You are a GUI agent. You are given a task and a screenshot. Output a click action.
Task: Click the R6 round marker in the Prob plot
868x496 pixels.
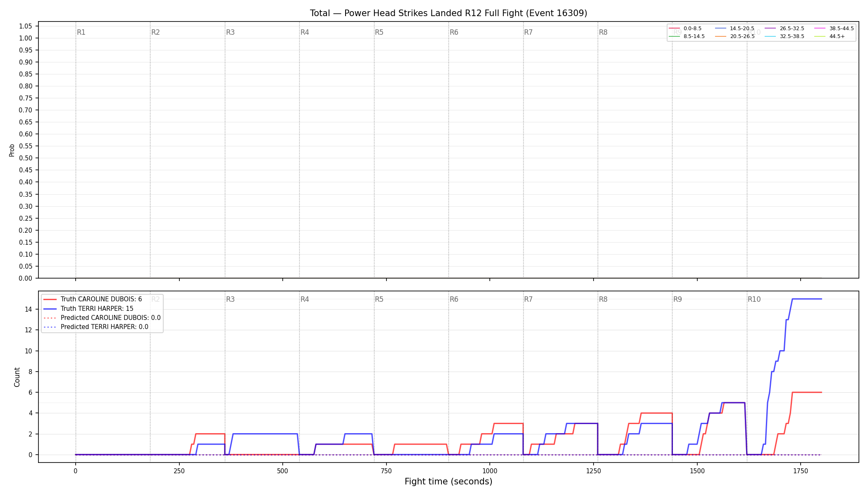click(x=454, y=32)
